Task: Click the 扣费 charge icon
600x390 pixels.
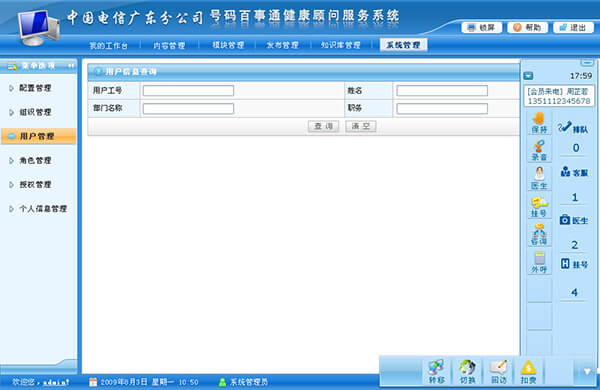Action: pyautogui.click(x=528, y=372)
